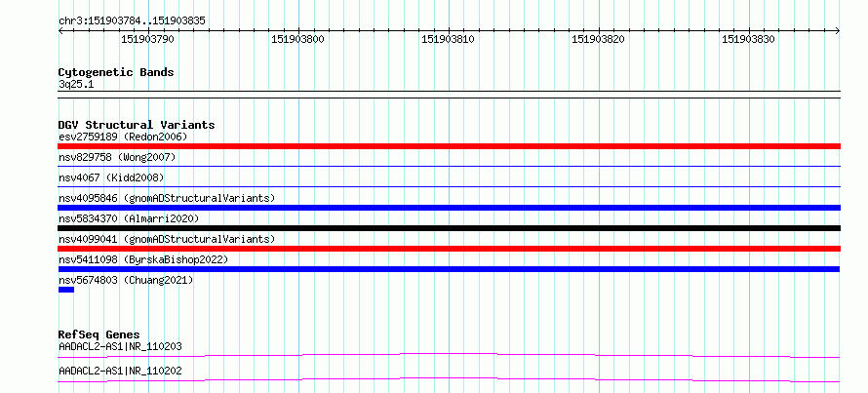
Task: Open the nsv829758 (Wong2007) variant label
Action: [x=117, y=157]
